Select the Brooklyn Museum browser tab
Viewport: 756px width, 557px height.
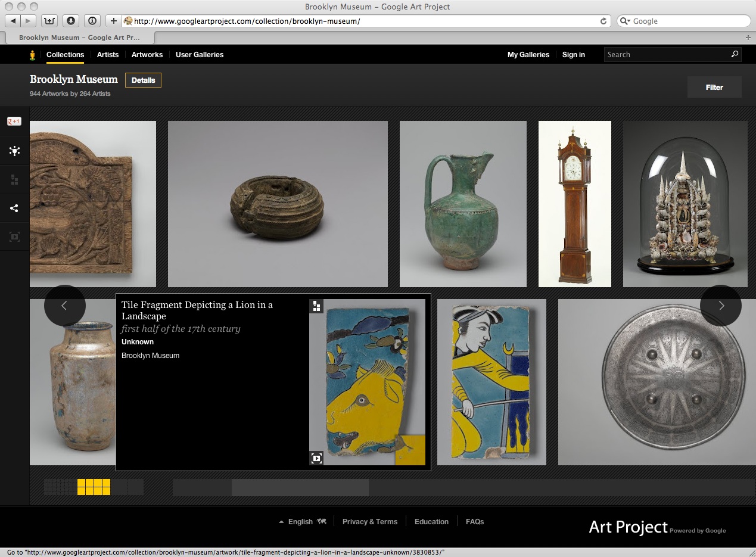[79, 37]
